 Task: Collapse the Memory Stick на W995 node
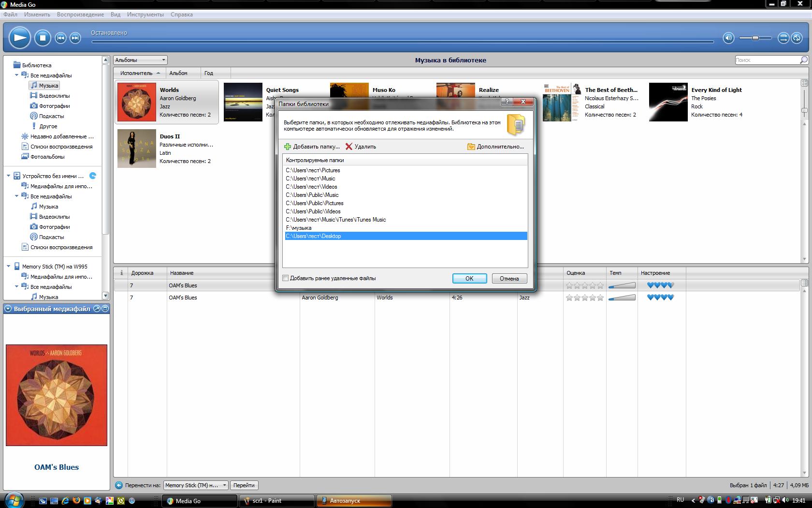click(x=8, y=267)
